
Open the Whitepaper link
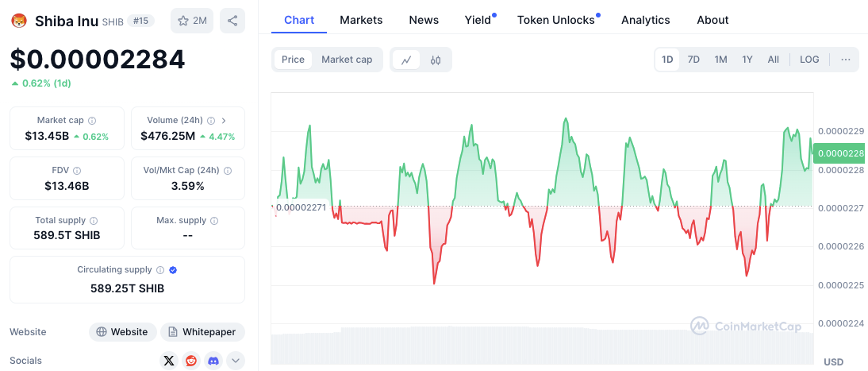(x=202, y=332)
